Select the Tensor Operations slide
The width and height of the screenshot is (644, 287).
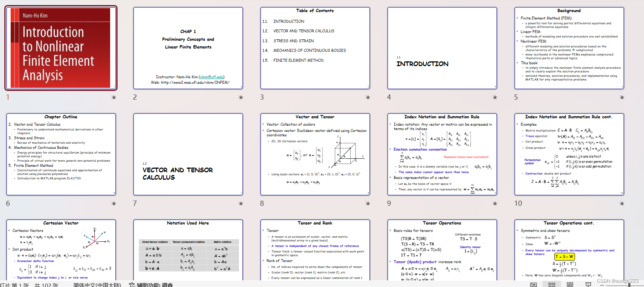[442, 250]
